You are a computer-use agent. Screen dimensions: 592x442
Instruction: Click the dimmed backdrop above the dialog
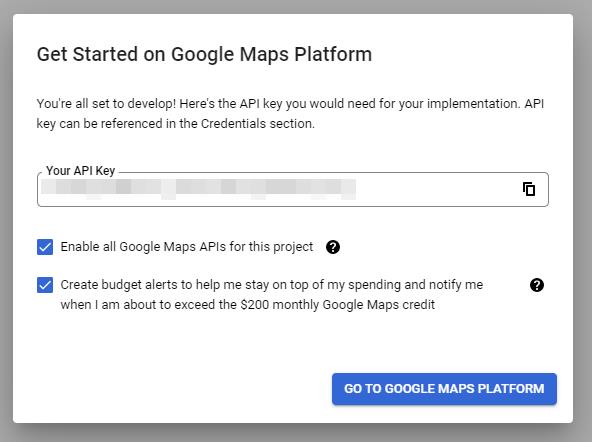[x=296, y=6]
